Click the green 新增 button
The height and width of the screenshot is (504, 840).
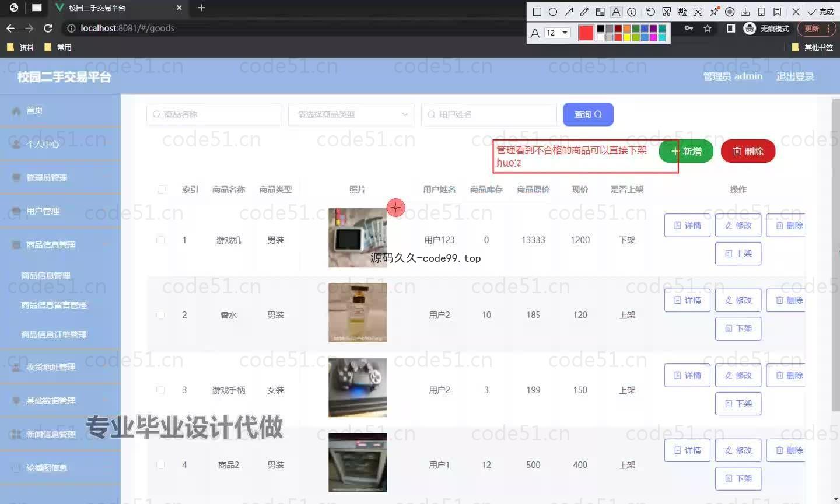(x=686, y=151)
